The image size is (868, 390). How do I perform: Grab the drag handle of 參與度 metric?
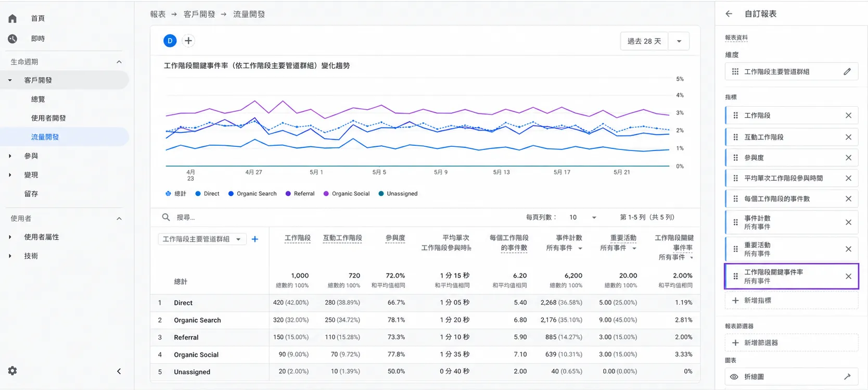pyautogui.click(x=735, y=158)
